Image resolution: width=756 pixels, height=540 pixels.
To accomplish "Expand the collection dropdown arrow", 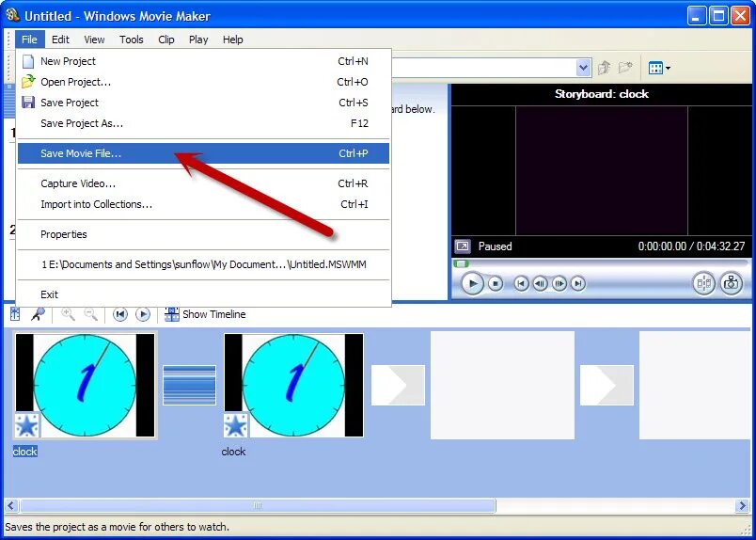I will 583,68.
